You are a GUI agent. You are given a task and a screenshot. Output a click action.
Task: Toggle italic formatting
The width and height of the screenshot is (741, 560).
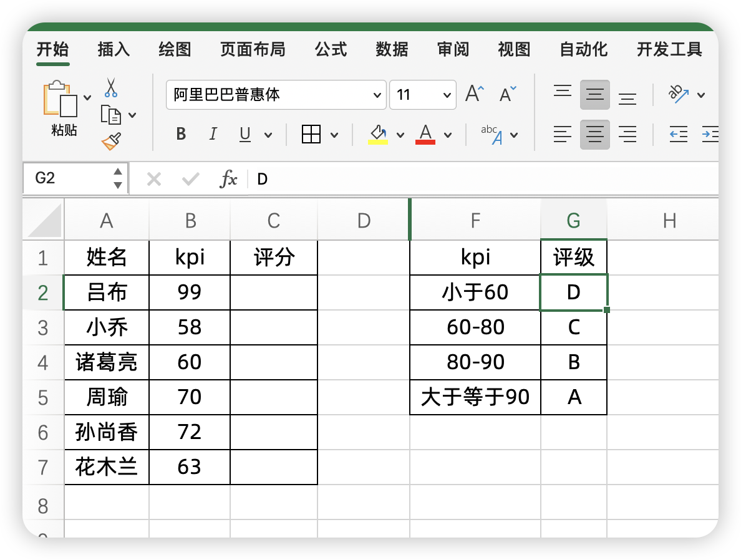click(213, 134)
